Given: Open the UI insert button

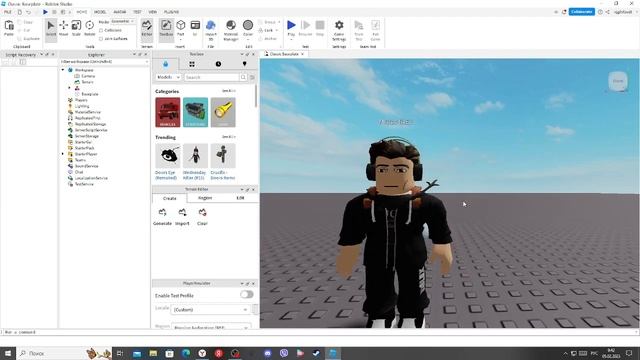Looking at the screenshot, I should pyautogui.click(x=195, y=29).
